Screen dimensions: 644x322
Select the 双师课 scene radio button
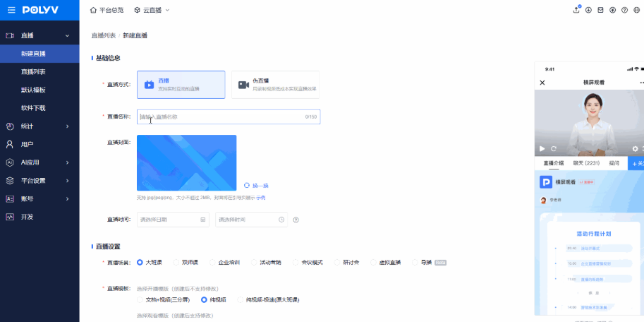point(176,262)
